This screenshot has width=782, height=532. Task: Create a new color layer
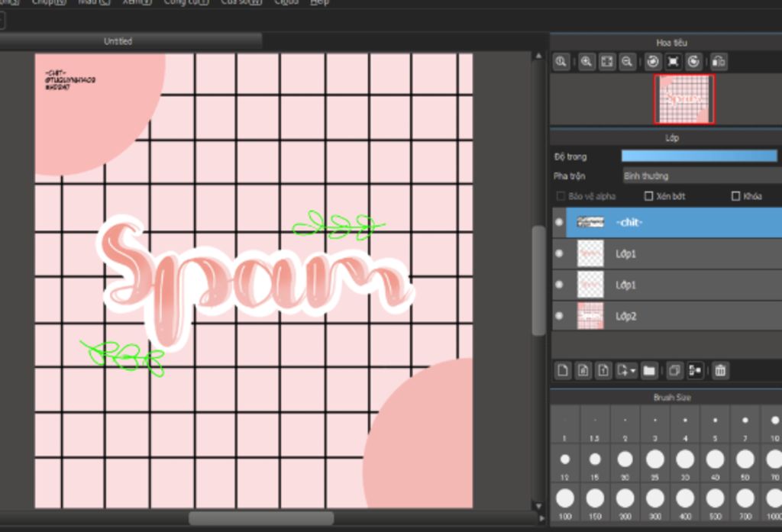(563, 370)
